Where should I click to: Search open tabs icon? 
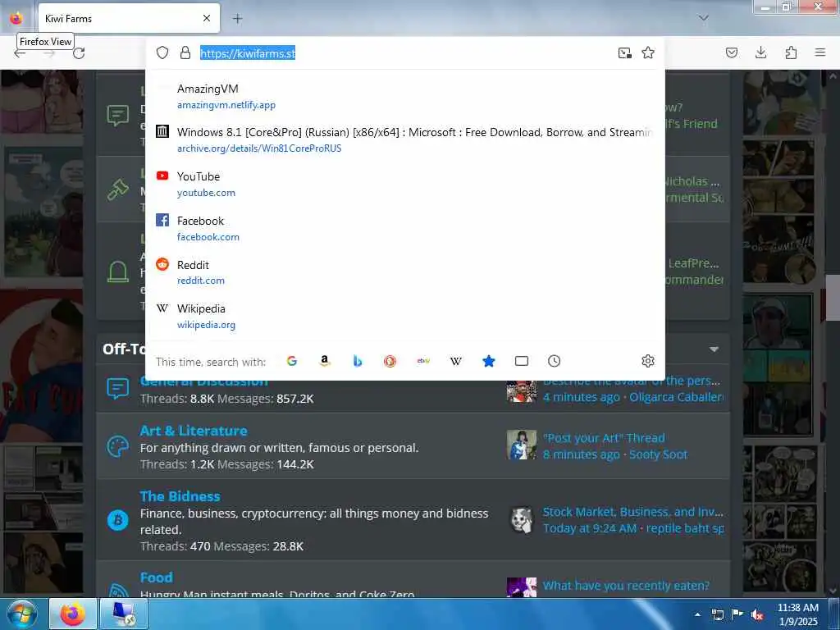click(521, 361)
